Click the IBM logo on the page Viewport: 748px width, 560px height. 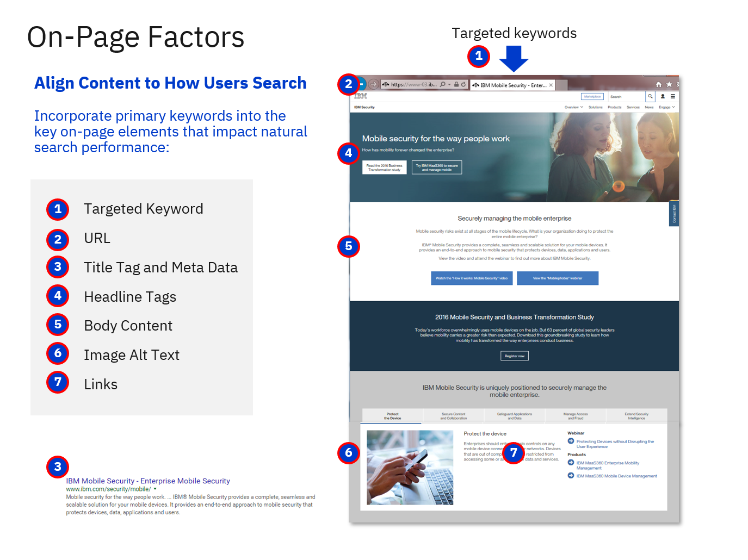pyautogui.click(x=361, y=96)
